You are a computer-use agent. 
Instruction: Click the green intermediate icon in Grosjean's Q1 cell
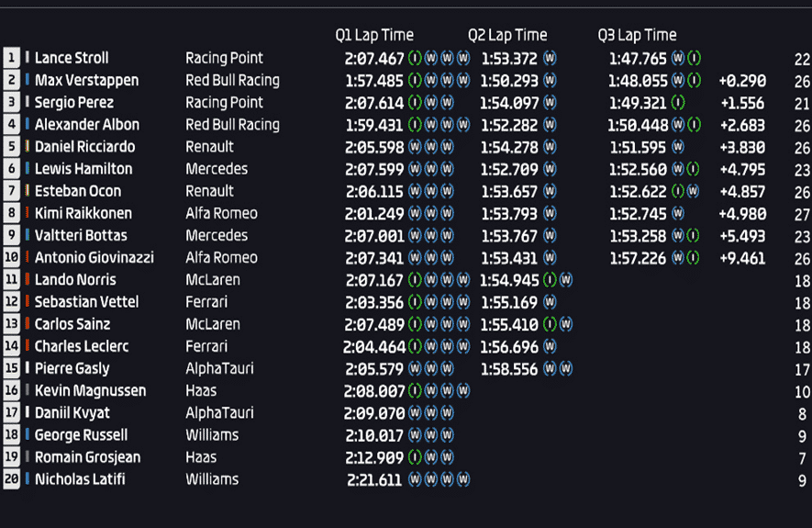(x=415, y=457)
